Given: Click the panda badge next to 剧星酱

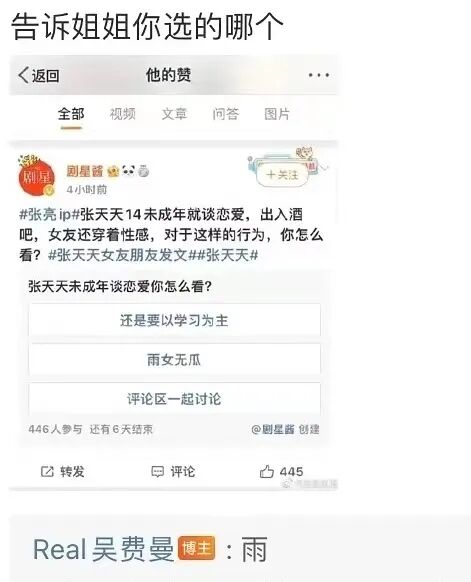Looking at the screenshot, I should (128, 171).
